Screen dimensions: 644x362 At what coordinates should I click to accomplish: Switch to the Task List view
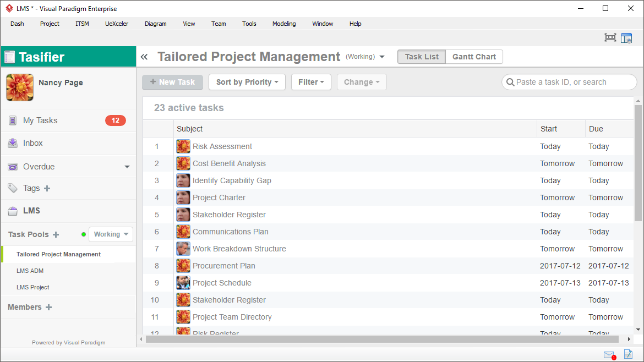tap(422, 57)
